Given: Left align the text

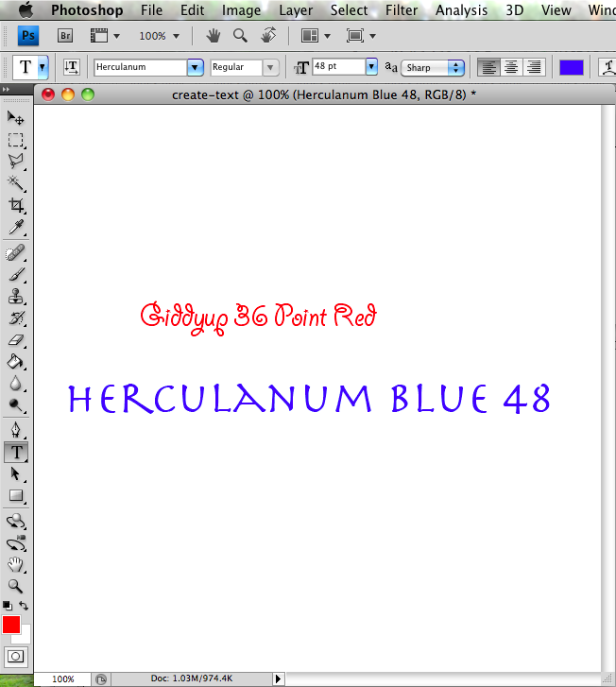Looking at the screenshot, I should (x=489, y=67).
